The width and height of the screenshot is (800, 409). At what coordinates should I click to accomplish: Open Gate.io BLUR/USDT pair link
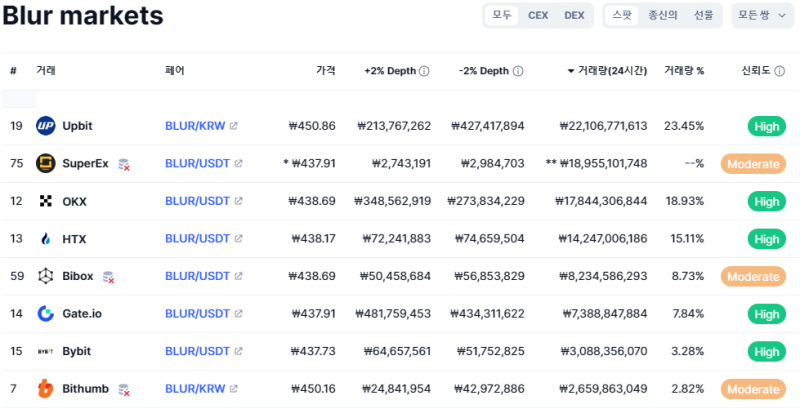(x=197, y=314)
